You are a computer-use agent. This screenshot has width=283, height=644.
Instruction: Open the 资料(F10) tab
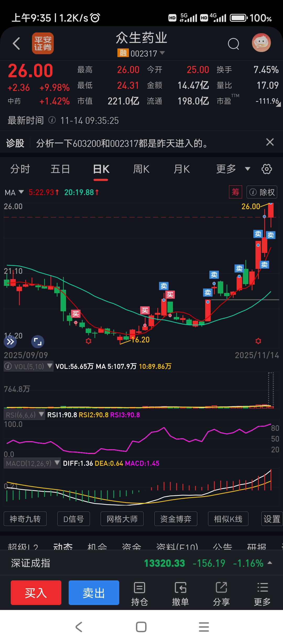point(177,546)
